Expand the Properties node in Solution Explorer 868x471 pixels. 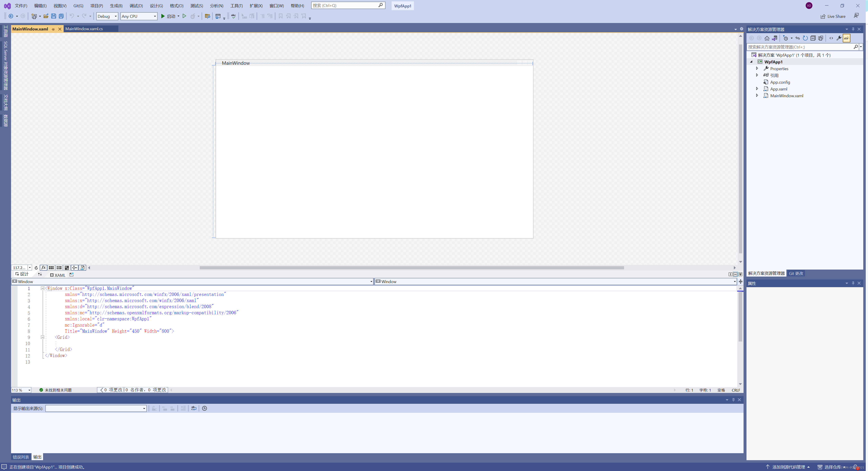tap(757, 68)
